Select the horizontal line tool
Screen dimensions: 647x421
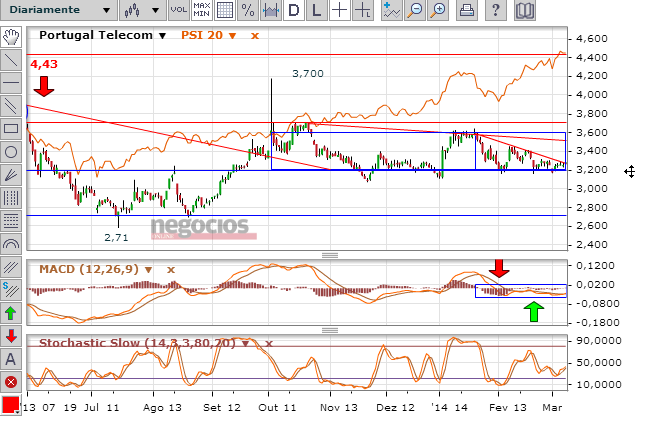pos(11,83)
